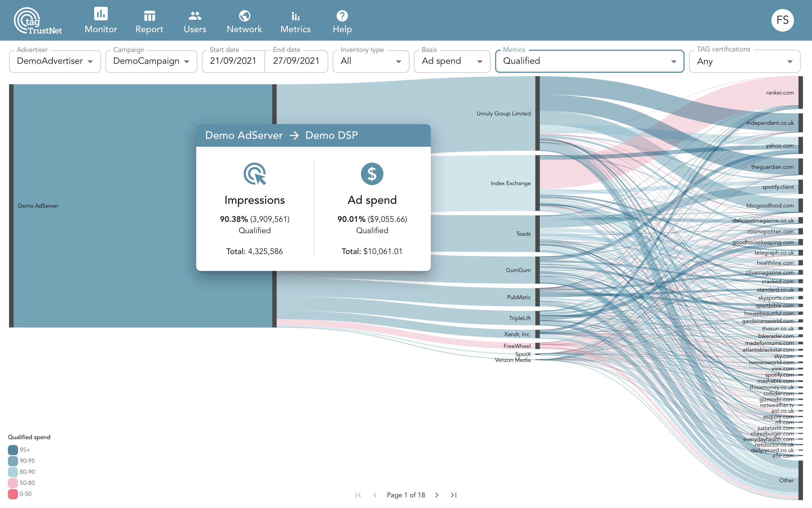Click the ranker.com publisher label
This screenshot has width=812, height=508.
click(x=780, y=93)
